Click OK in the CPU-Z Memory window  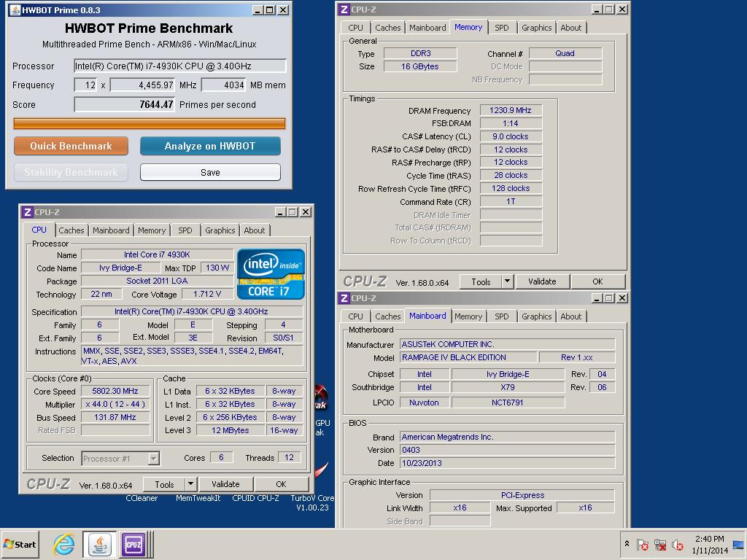pos(597,281)
